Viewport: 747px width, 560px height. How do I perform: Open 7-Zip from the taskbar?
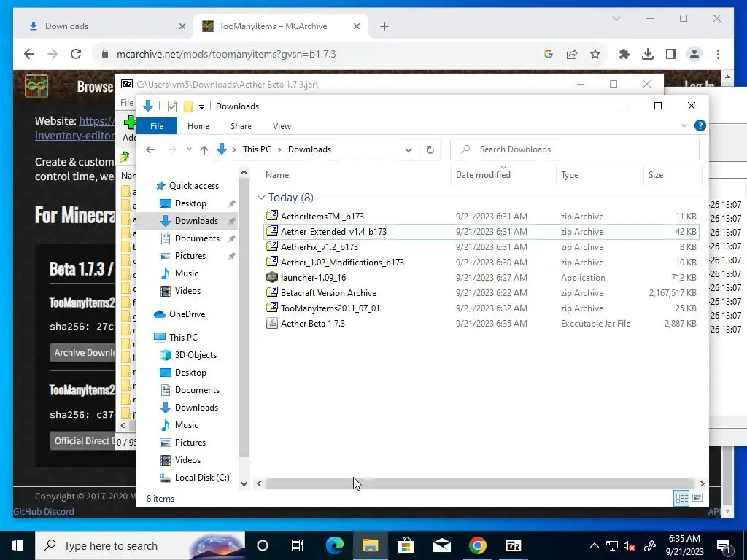(x=513, y=545)
